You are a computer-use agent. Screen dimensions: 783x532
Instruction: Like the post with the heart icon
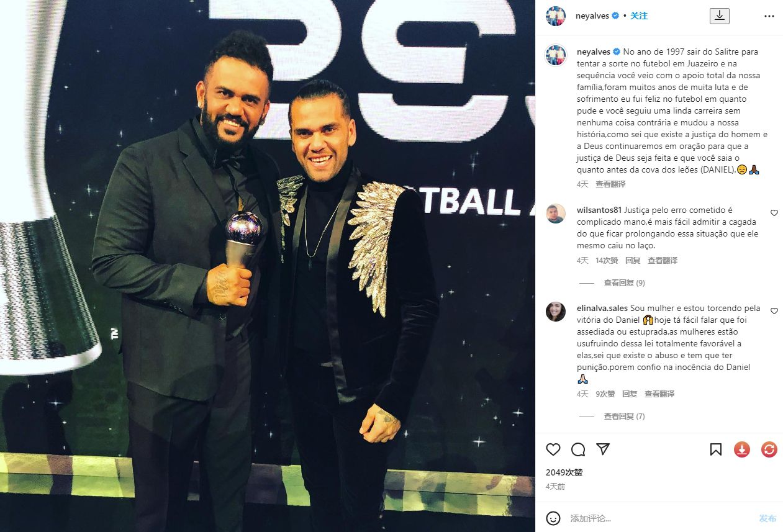pyautogui.click(x=553, y=449)
